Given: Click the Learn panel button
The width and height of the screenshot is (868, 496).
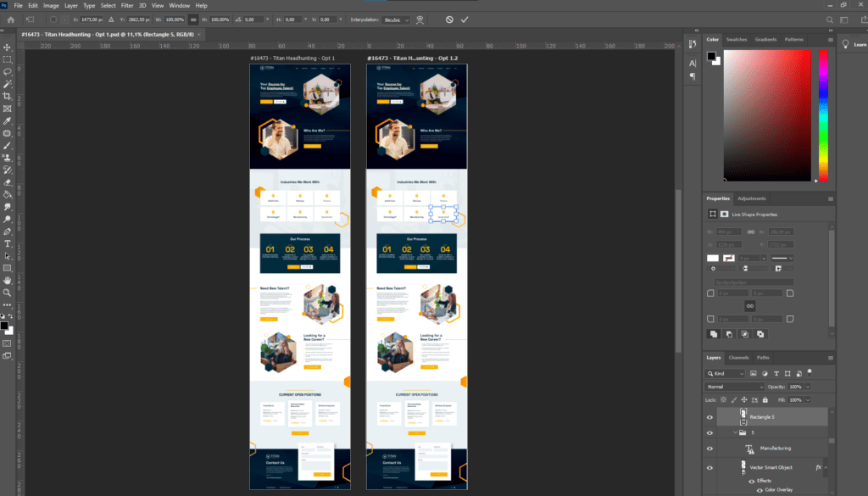Looking at the screenshot, I should [x=854, y=44].
